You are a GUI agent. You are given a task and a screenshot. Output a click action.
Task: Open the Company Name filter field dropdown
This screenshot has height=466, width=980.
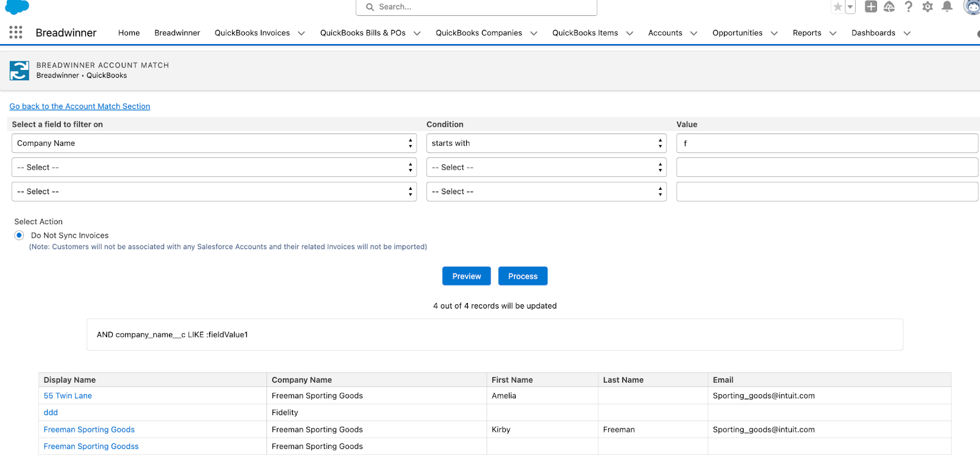point(214,143)
